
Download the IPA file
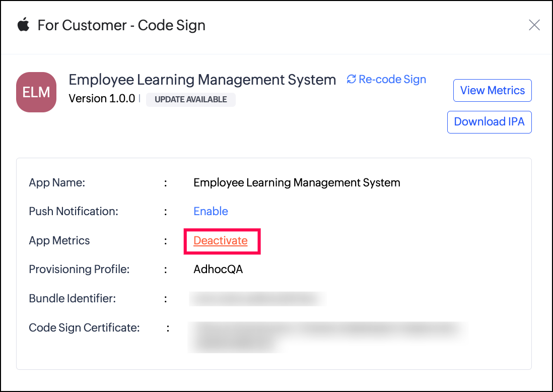(x=489, y=122)
